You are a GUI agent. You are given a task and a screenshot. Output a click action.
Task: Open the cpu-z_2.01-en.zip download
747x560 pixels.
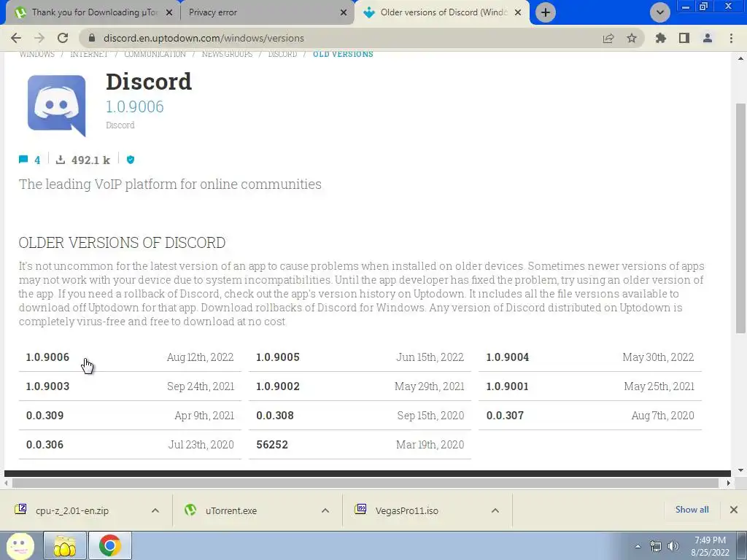point(71,510)
